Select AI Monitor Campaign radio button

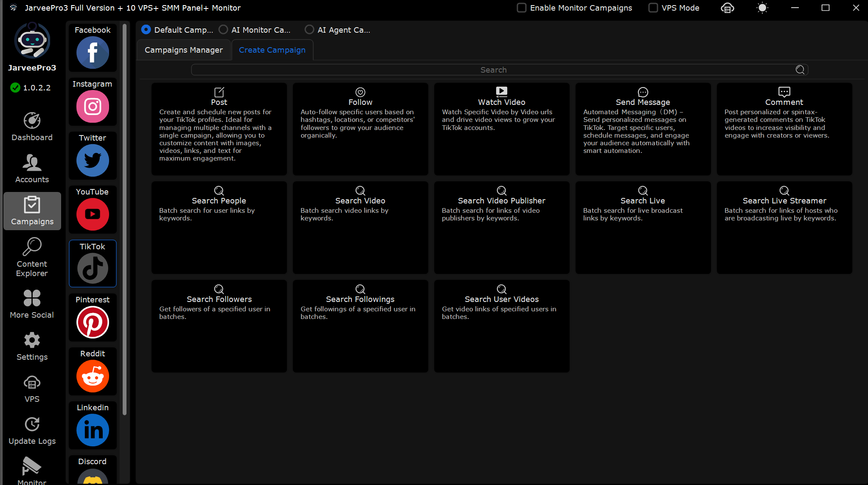223,30
